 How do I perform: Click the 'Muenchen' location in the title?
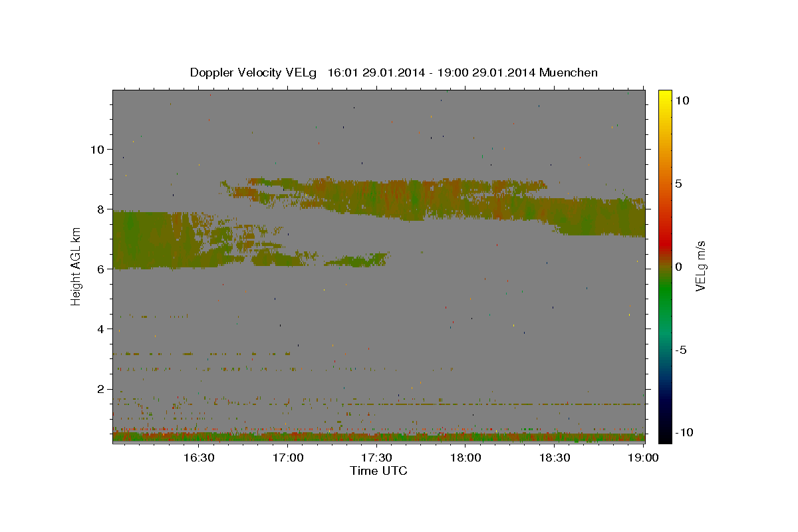click(569, 72)
